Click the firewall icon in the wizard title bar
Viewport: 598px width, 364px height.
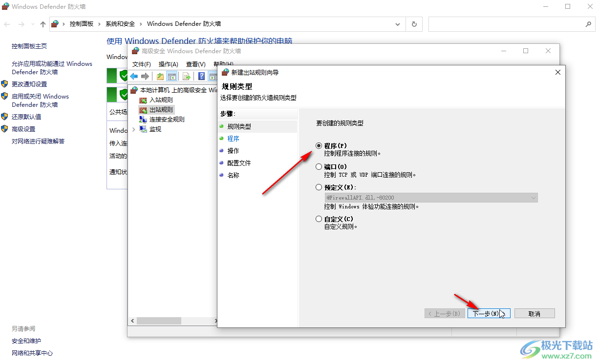coord(225,72)
